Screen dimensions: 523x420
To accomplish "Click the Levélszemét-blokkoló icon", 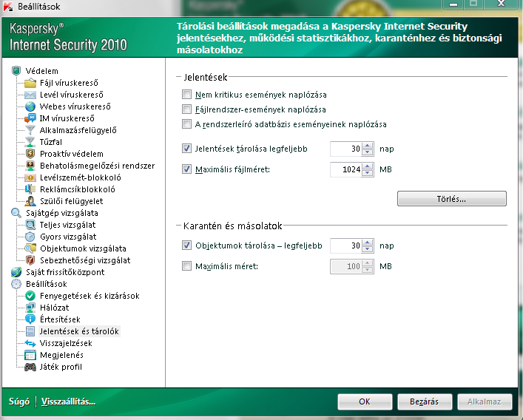I will coord(30,177).
